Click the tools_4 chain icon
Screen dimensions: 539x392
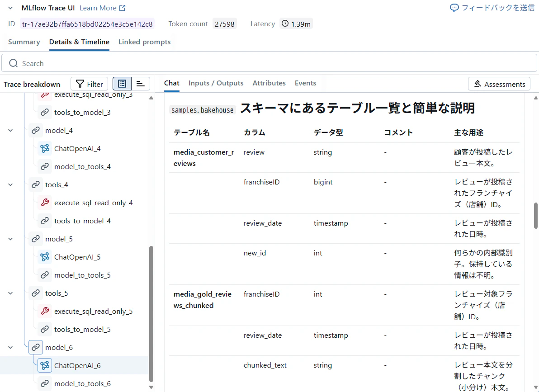pyautogui.click(x=36, y=185)
